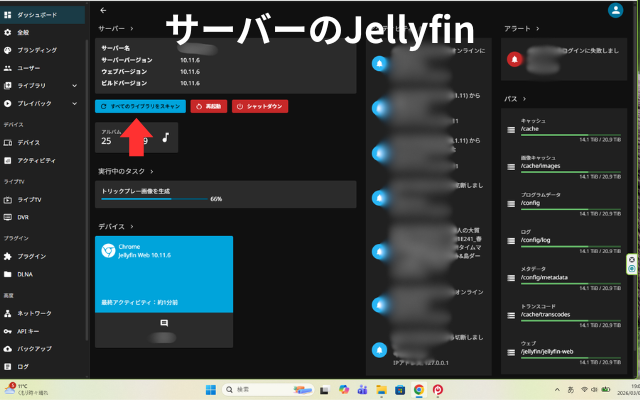Viewport: 640px width, 400px height.
Task: Open the user profile avatar icon
Action: (x=614, y=10)
